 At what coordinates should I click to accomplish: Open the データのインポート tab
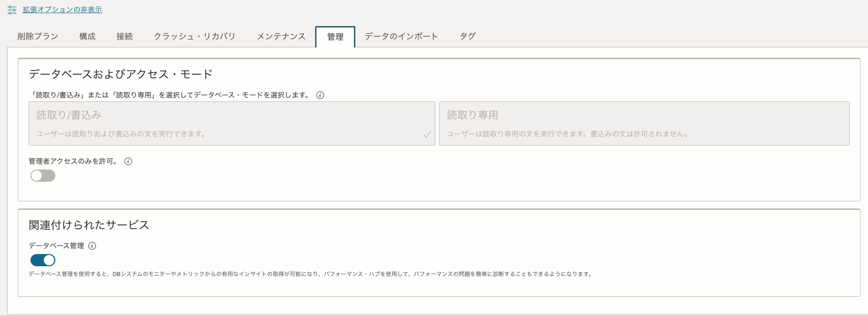(x=401, y=37)
